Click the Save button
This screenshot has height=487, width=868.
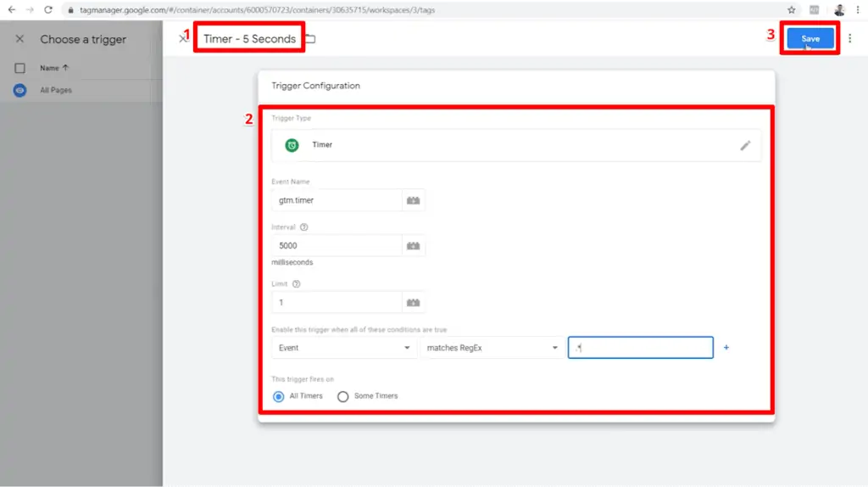[x=810, y=38]
